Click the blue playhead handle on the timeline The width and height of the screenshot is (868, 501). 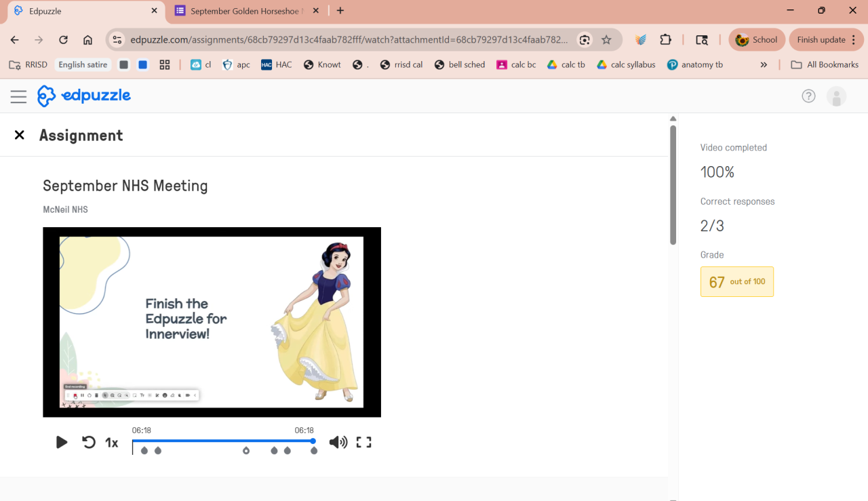pyautogui.click(x=313, y=441)
